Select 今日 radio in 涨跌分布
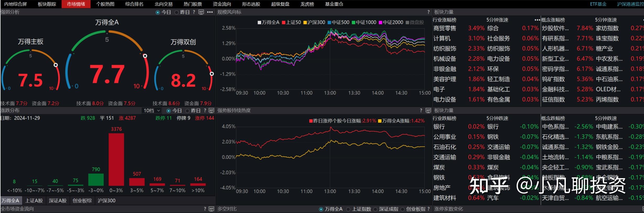This screenshot has height=213, width=644. point(169,111)
